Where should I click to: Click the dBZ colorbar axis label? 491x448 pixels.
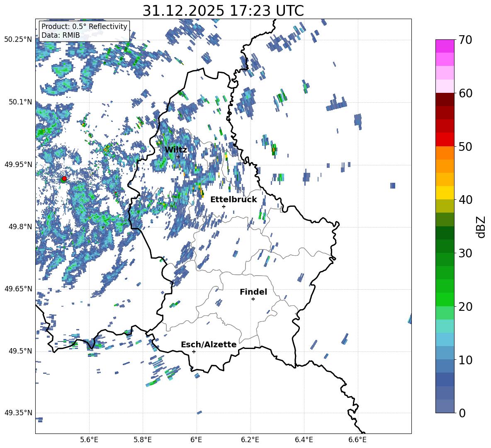tap(481, 227)
